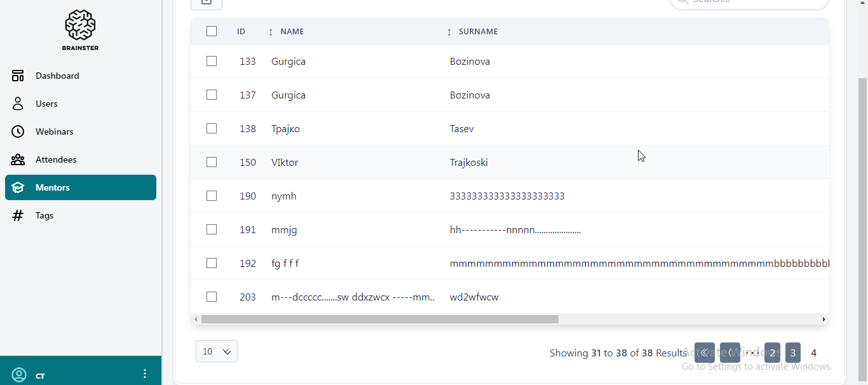Viewport: 868px width, 385px height.
Task: Open the three-dot menu beside CT
Action: pos(145,374)
